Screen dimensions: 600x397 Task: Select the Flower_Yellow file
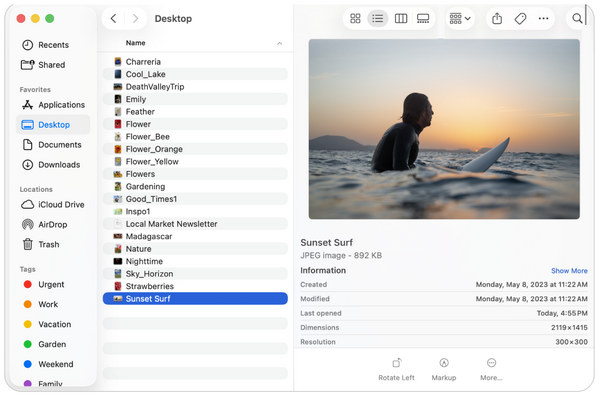click(x=195, y=162)
